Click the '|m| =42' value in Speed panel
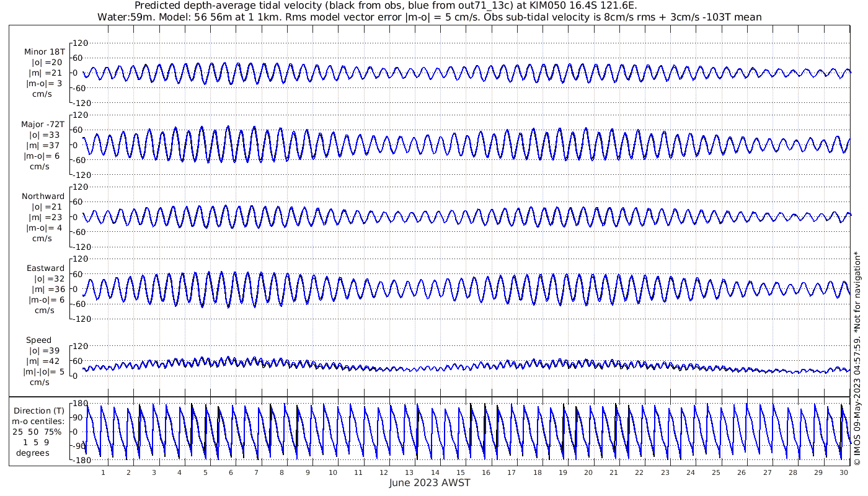The height and width of the screenshot is (496, 868). pos(45,361)
